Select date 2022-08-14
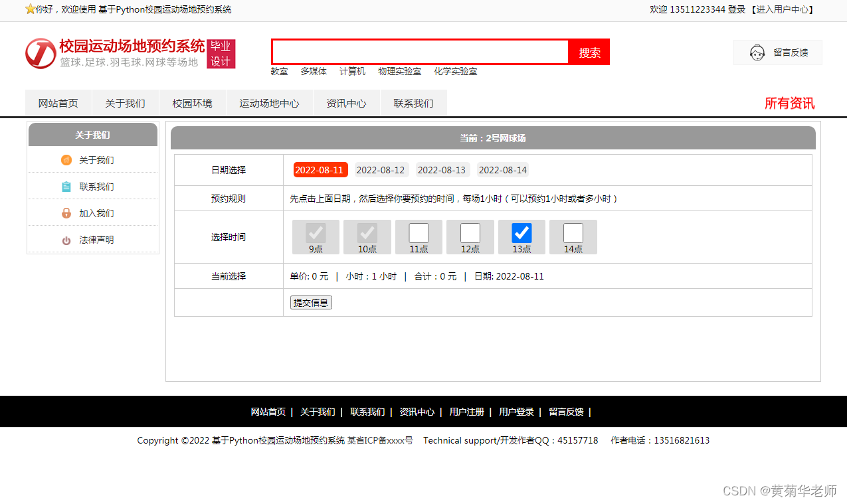The height and width of the screenshot is (504, 847). point(503,169)
